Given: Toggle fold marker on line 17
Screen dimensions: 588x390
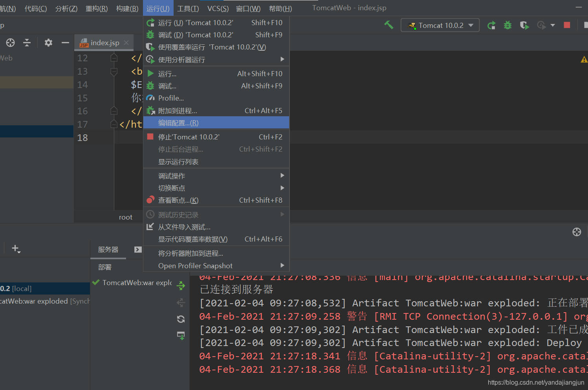Looking at the screenshot, I should click(114, 125).
